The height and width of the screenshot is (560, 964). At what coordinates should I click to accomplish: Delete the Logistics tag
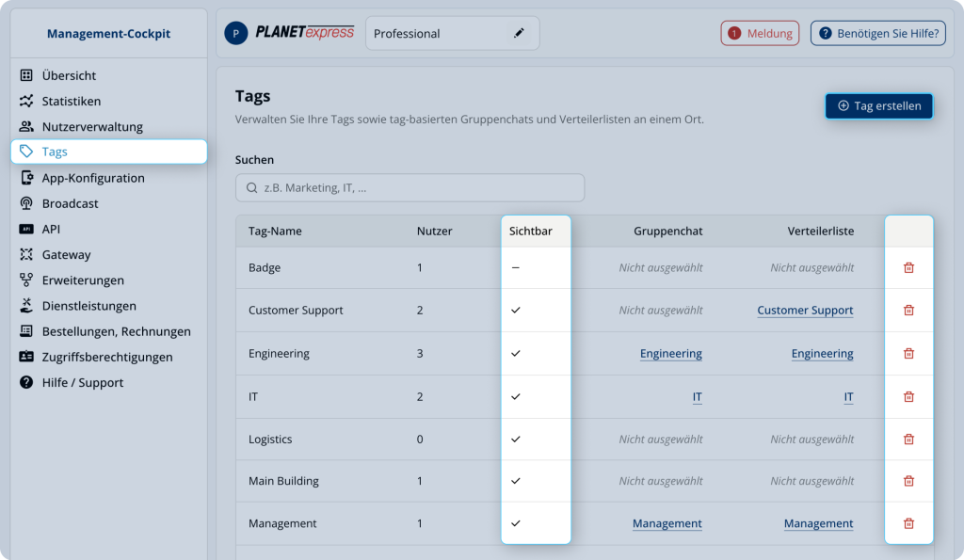[x=908, y=439]
